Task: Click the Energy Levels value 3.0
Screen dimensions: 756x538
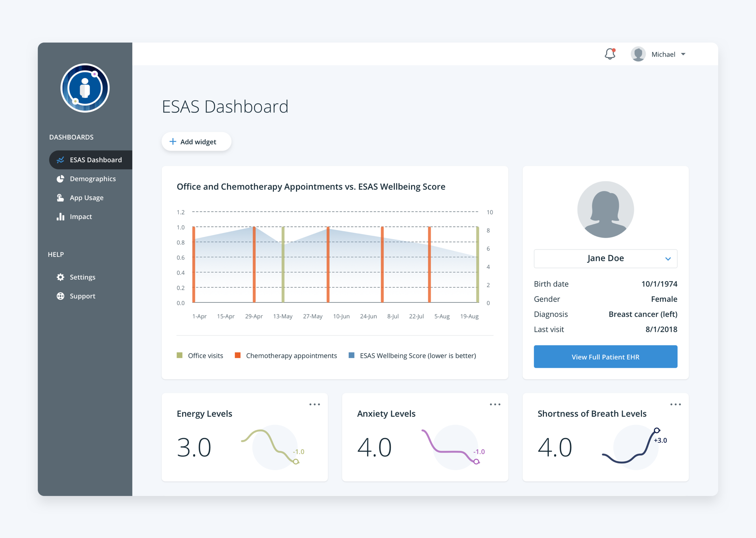Action: [194, 447]
